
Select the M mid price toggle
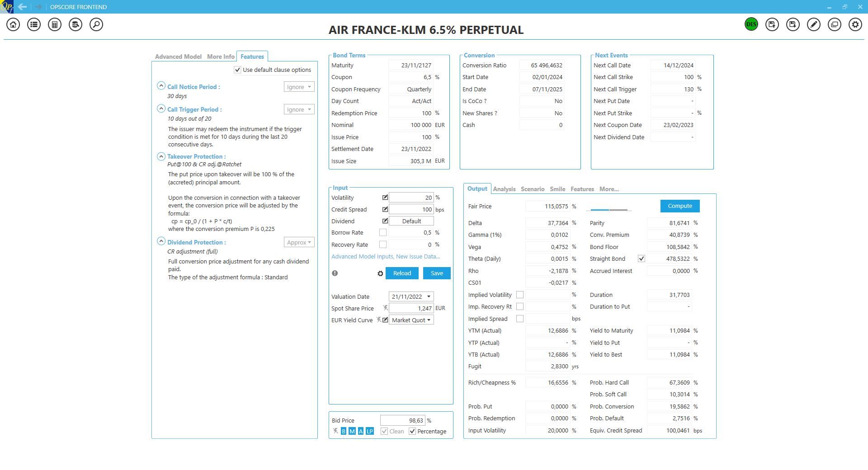pyautogui.click(x=352, y=431)
